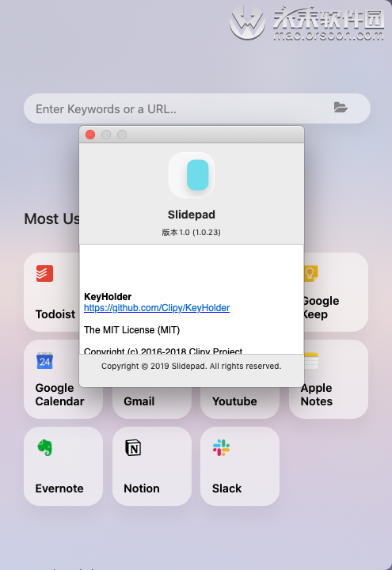Click the Apple Notes tile label

(x=316, y=395)
